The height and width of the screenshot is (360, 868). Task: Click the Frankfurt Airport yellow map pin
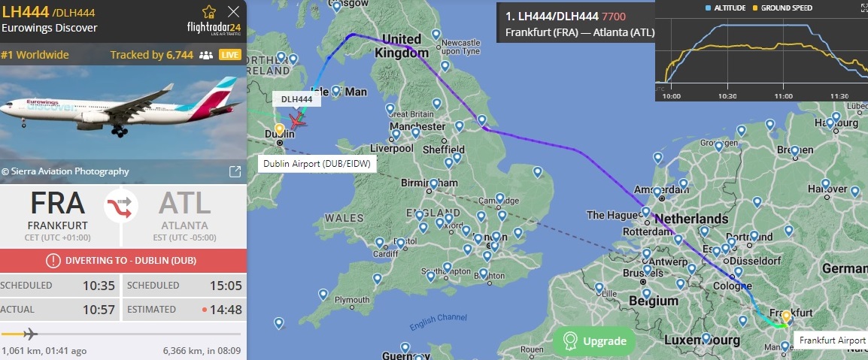pos(786,317)
